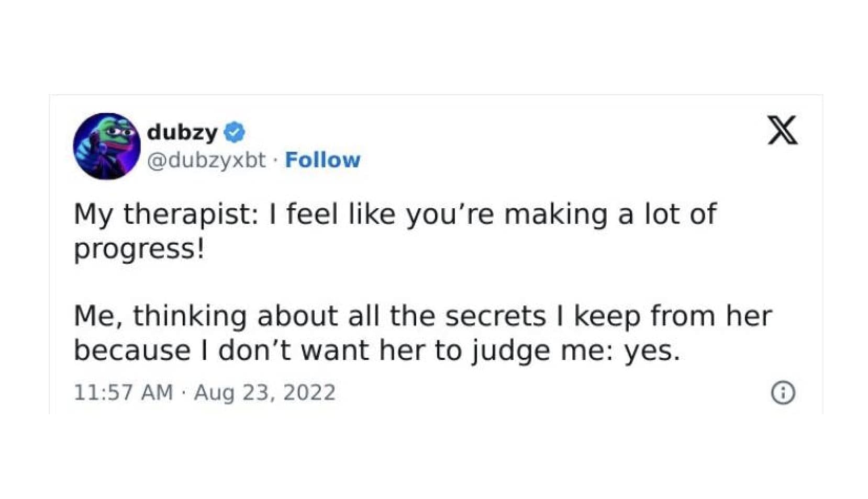Follow the dubzy account

322,160
